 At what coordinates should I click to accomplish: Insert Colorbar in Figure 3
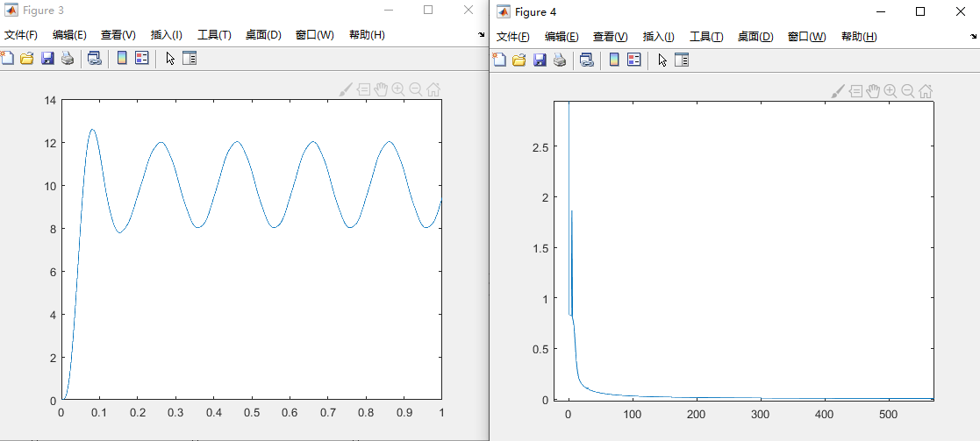coord(122,59)
